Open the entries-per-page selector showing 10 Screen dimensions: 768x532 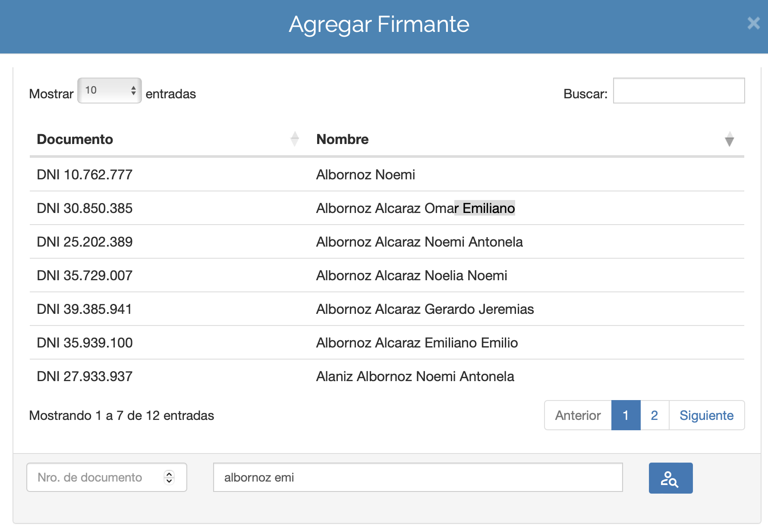click(x=109, y=90)
